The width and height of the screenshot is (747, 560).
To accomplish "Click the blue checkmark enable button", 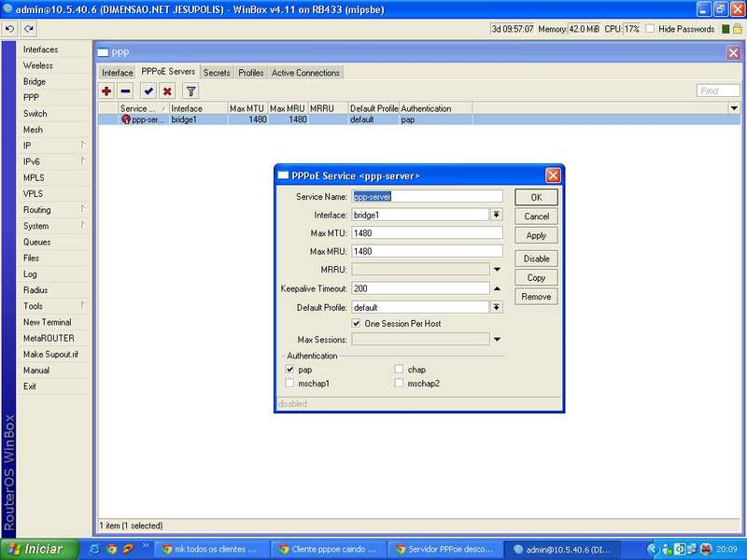I will [x=148, y=91].
